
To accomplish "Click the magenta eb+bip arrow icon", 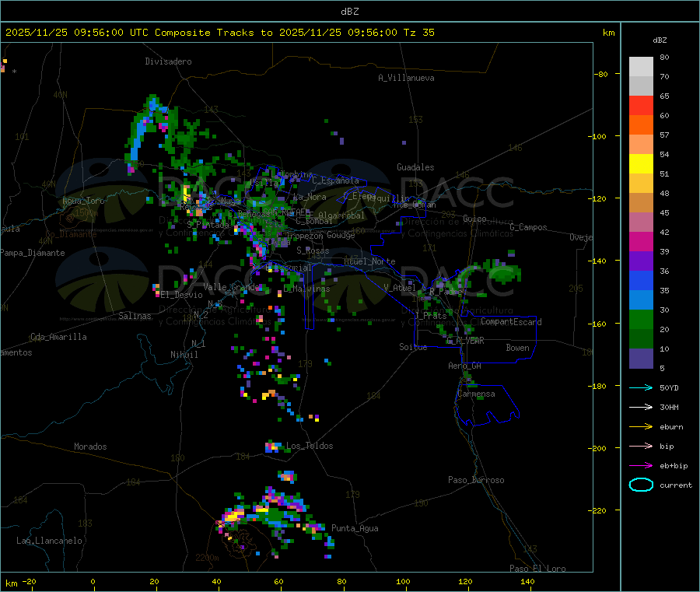I will click(641, 465).
